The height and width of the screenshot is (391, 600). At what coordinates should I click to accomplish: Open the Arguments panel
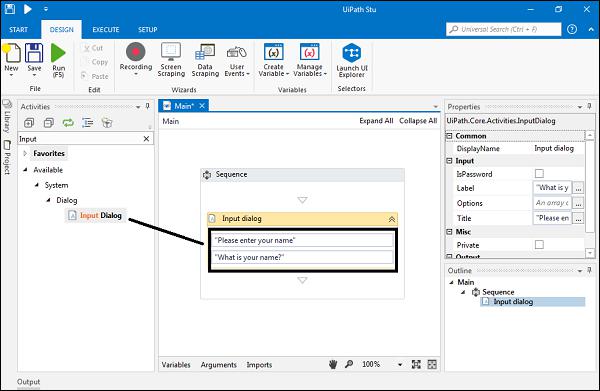[218, 365]
